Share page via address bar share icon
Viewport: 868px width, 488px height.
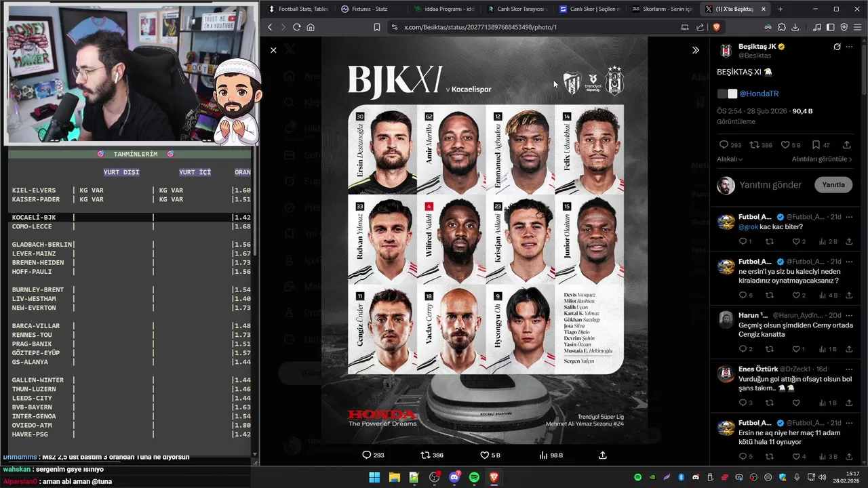(701, 27)
